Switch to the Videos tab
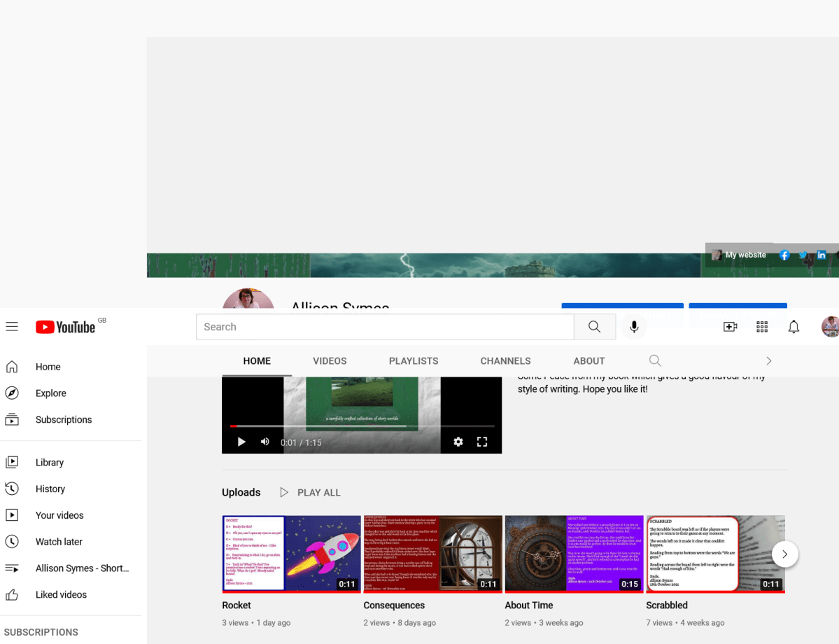Screen dimensions: 839x644 (330, 361)
